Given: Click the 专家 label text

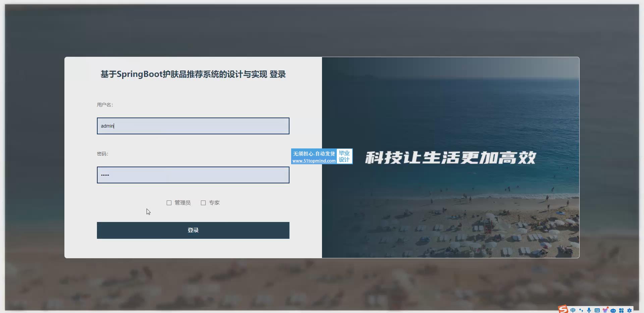Looking at the screenshot, I should (x=214, y=203).
